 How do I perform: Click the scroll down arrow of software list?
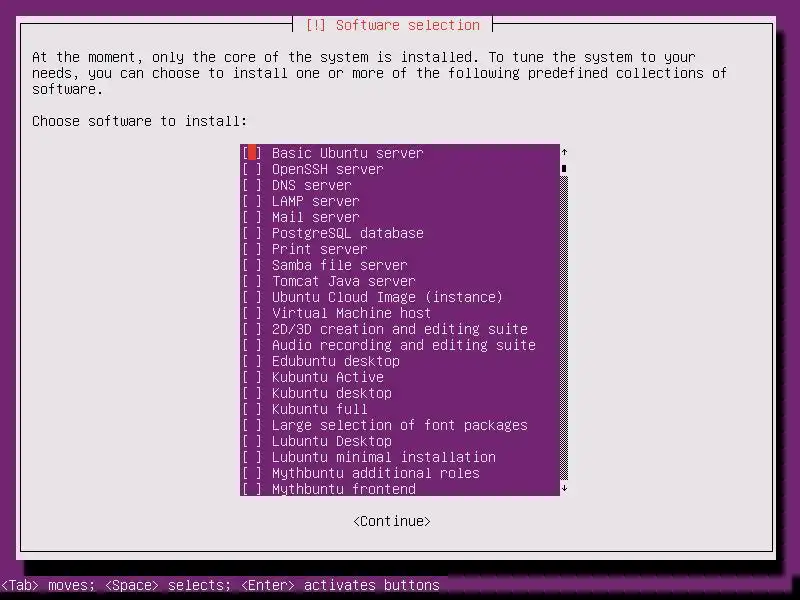(564, 488)
